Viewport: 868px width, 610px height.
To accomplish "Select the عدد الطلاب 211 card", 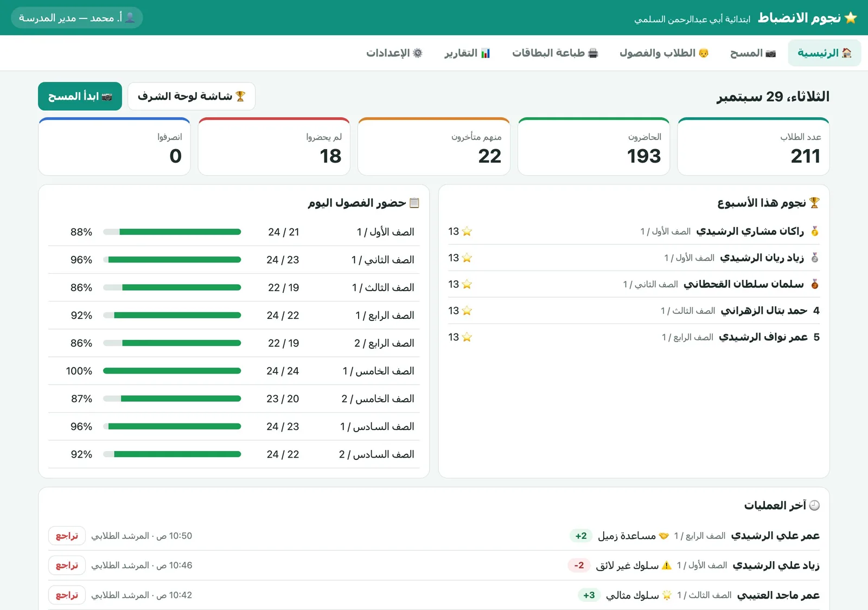I will click(x=754, y=146).
